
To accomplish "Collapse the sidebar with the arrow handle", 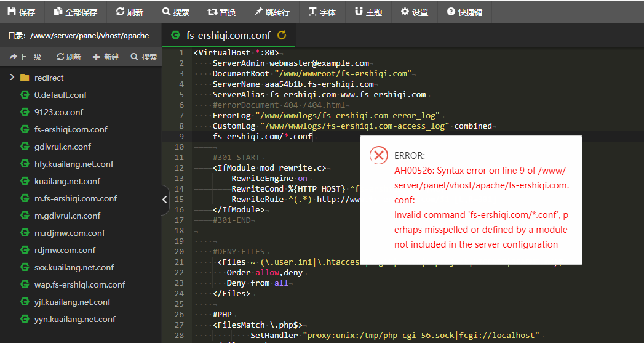I will coord(164,200).
